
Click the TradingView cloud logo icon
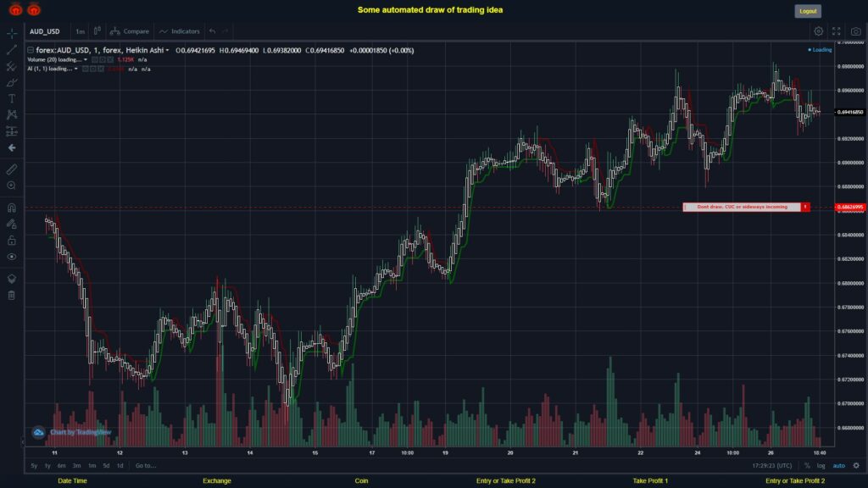coord(38,432)
